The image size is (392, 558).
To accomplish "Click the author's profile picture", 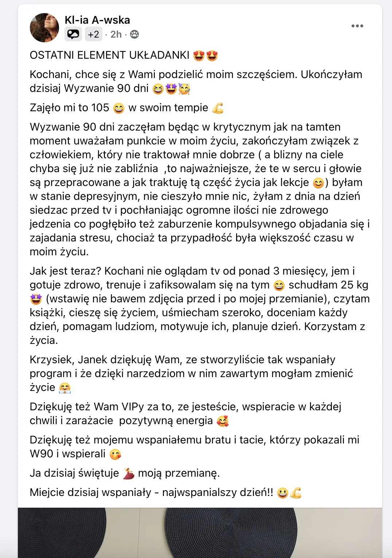I will [44, 28].
